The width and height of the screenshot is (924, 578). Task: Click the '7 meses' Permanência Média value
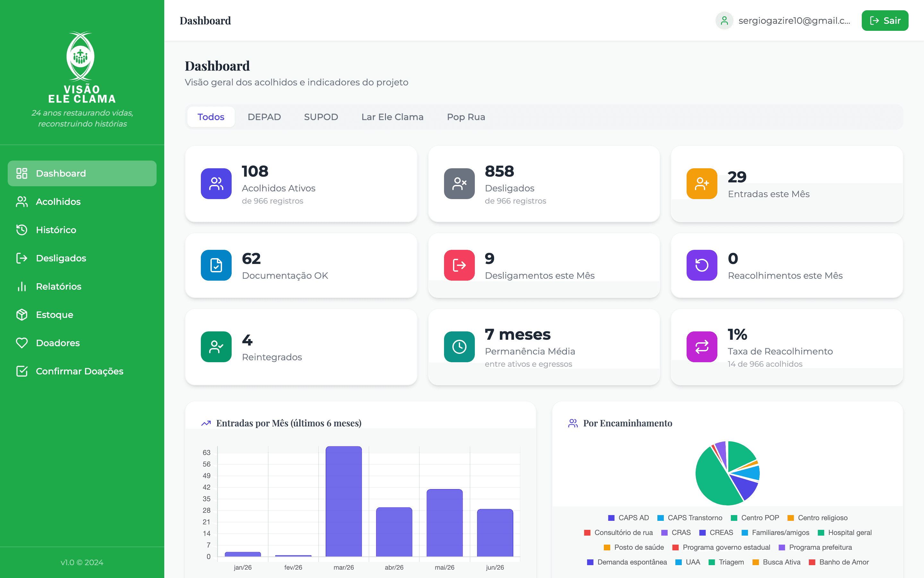518,335
